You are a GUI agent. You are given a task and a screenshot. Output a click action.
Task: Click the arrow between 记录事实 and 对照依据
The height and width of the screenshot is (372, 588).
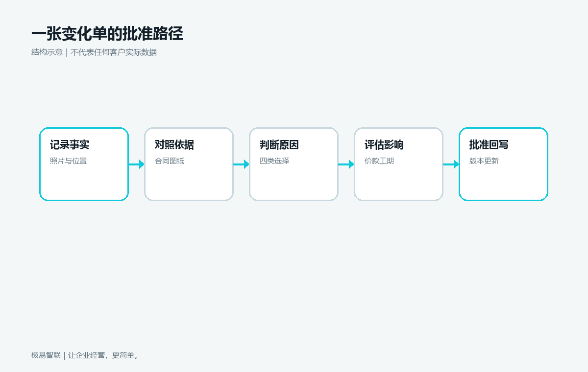click(x=136, y=164)
